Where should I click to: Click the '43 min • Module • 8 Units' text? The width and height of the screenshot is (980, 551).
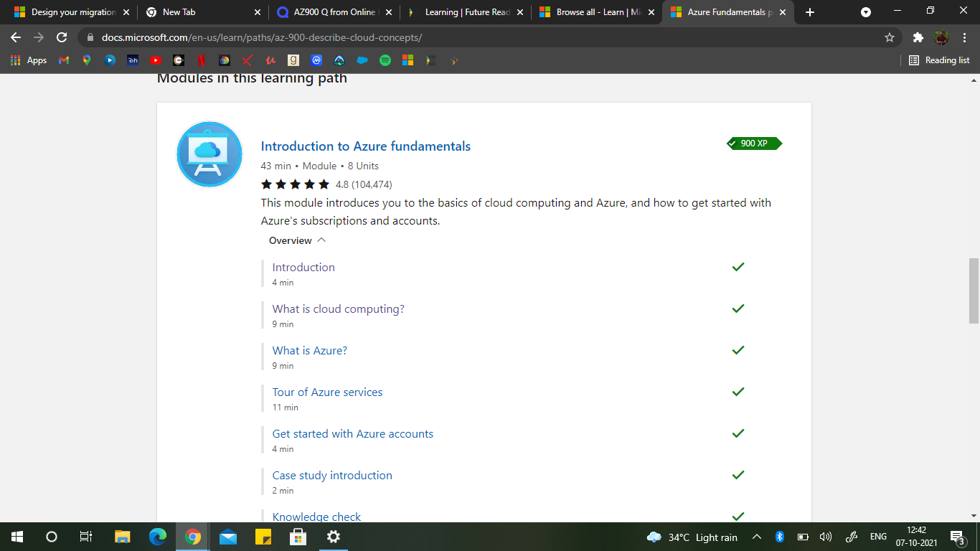point(320,166)
